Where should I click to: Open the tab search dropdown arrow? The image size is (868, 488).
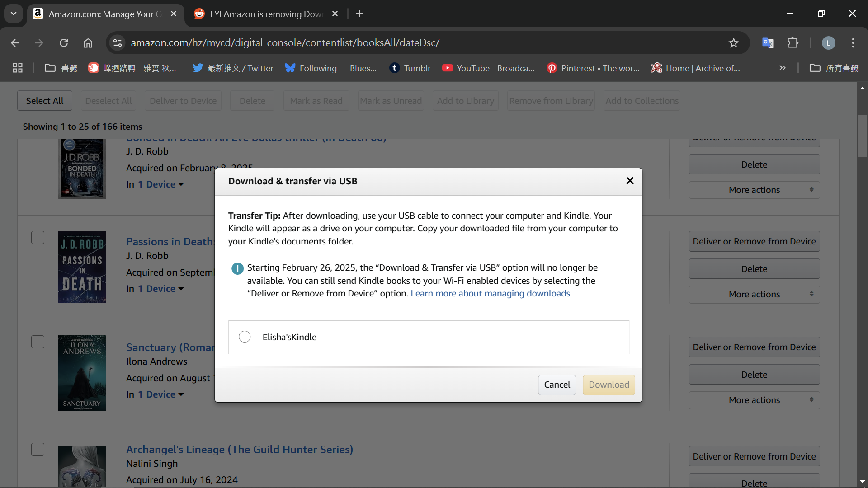tap(14, 14)
